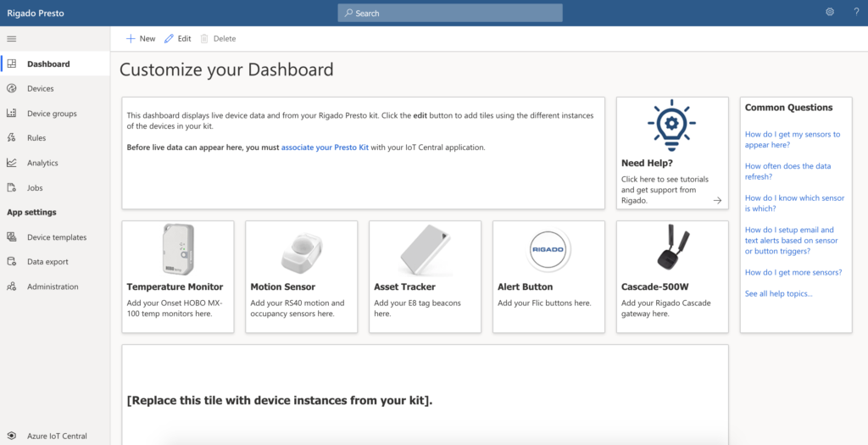Click the Analytics line chart icon
The height and width of the screenshot is (445, 868).
tap(12, 163)
